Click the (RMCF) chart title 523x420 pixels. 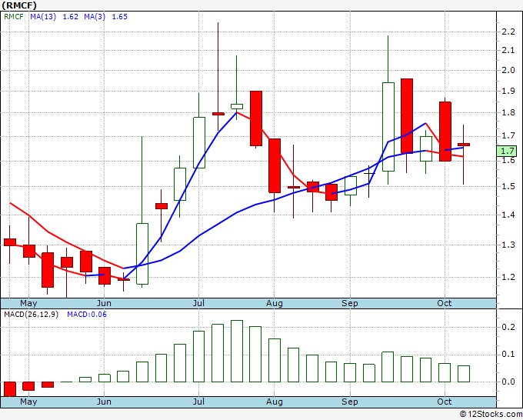pos(19,5)
